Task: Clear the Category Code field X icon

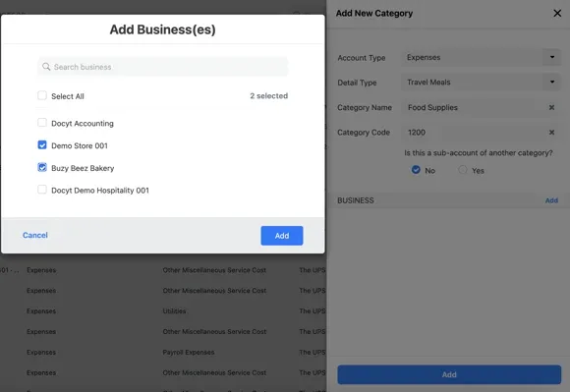Action: point(551,133)
